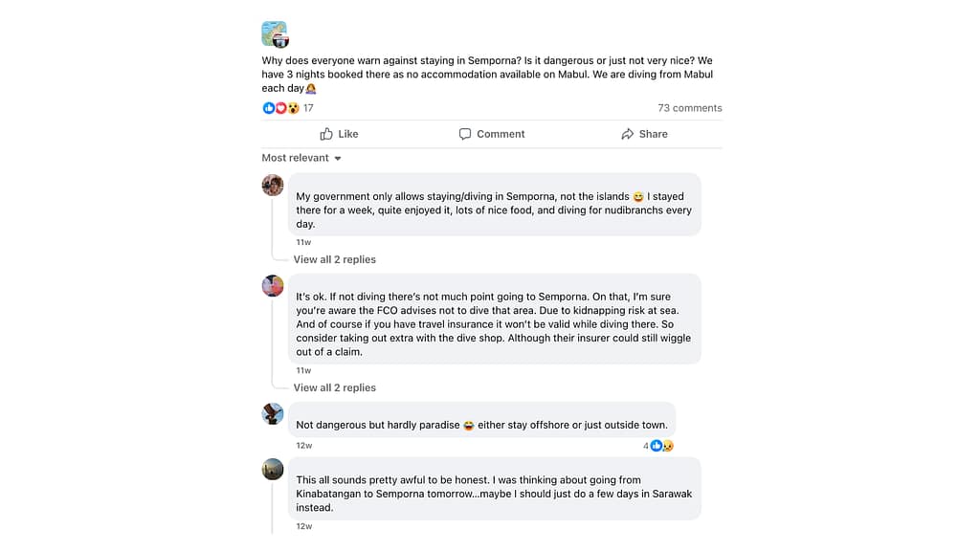This screenshot has width=980, height=551.
Task: Click the post author's profile picture
Action: coord(274,33)
